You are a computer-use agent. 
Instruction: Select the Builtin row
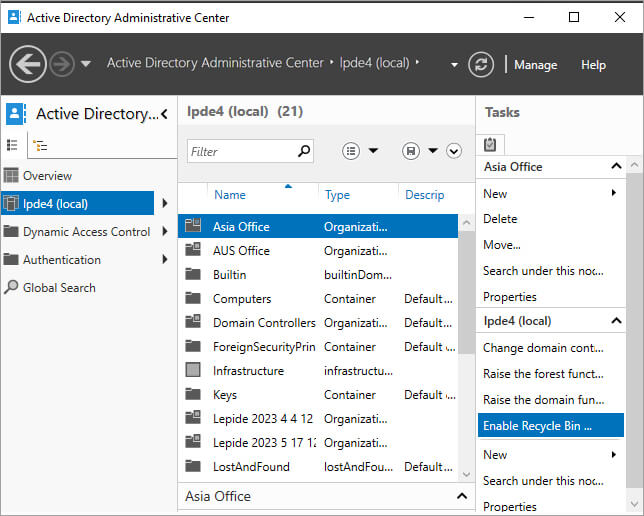coord(318,274)
